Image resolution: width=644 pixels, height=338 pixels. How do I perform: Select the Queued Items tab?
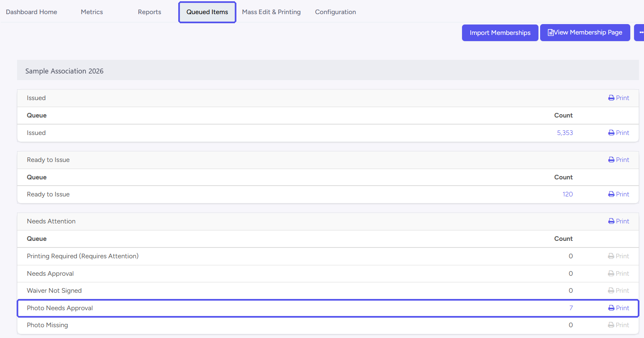click(x=207, y=12)
